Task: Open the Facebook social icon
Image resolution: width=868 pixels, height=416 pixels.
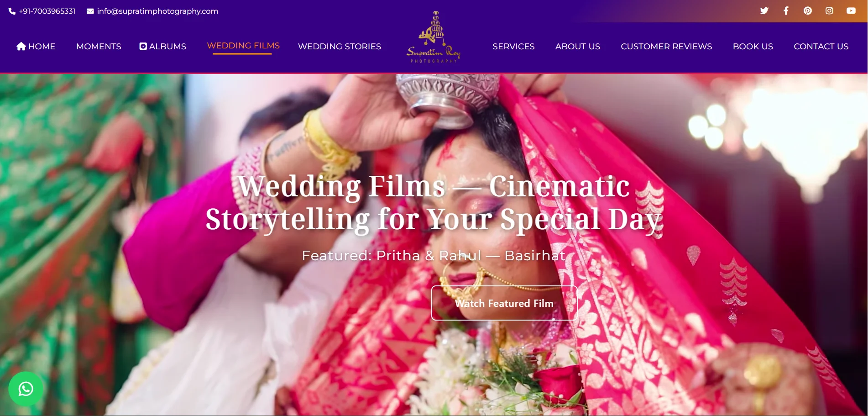Action: pyautogui.click(x=786, y=11)
